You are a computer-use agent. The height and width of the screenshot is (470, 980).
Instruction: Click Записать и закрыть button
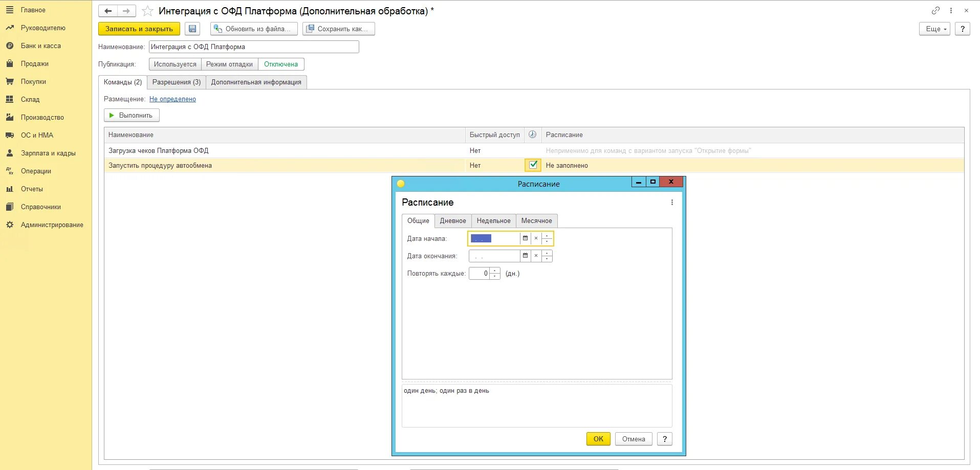pyautogui.click(x=139, y=29)
